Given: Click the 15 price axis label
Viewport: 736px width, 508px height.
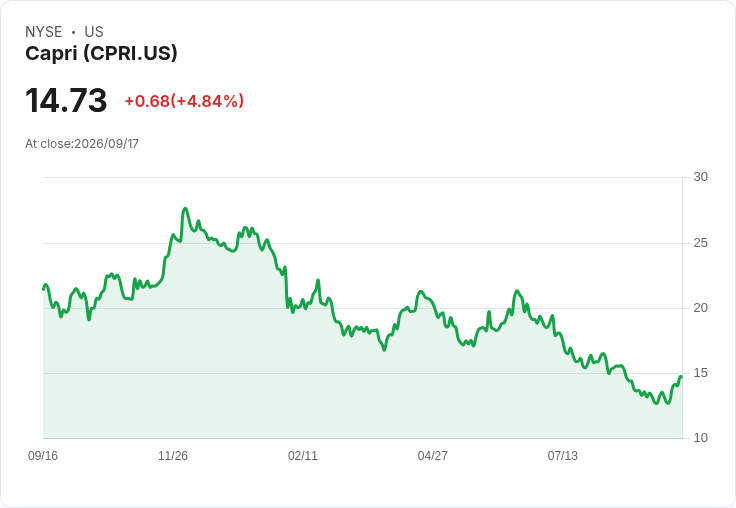Looking at the screenshot, I should [x=700, y=373].
